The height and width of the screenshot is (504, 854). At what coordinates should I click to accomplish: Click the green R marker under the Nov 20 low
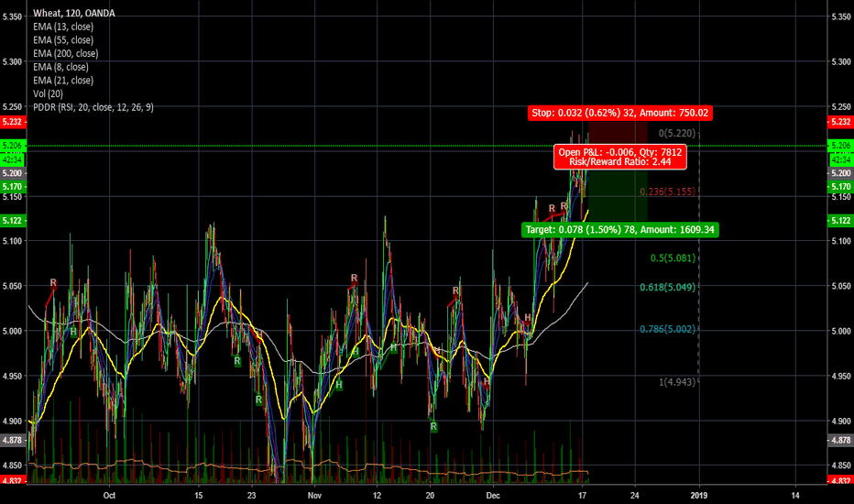(433, 427)
